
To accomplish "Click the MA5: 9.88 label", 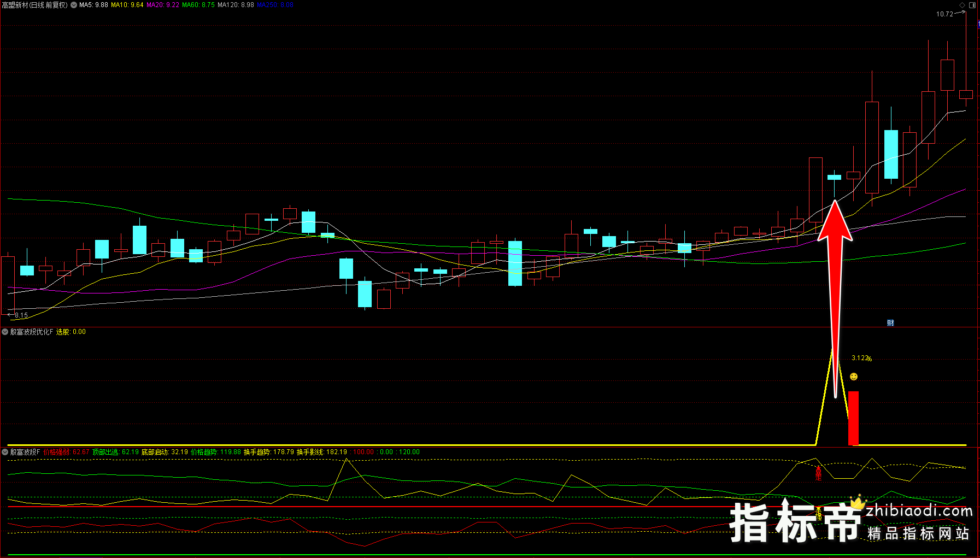I will 93,5.
